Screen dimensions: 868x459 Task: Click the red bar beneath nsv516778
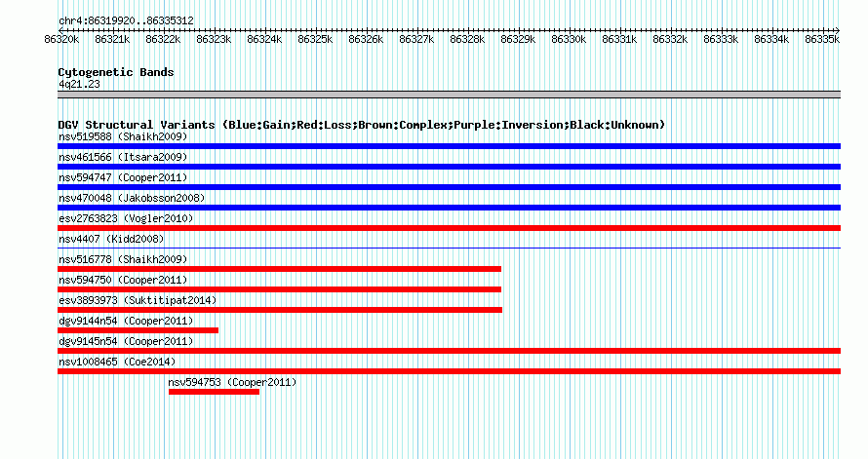click(x=280, y=269)
